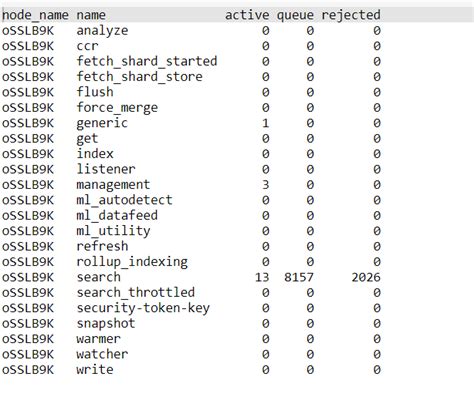
Task: Click the force_merge pool name
Action: pyautogui.click(x=117, y=108)
